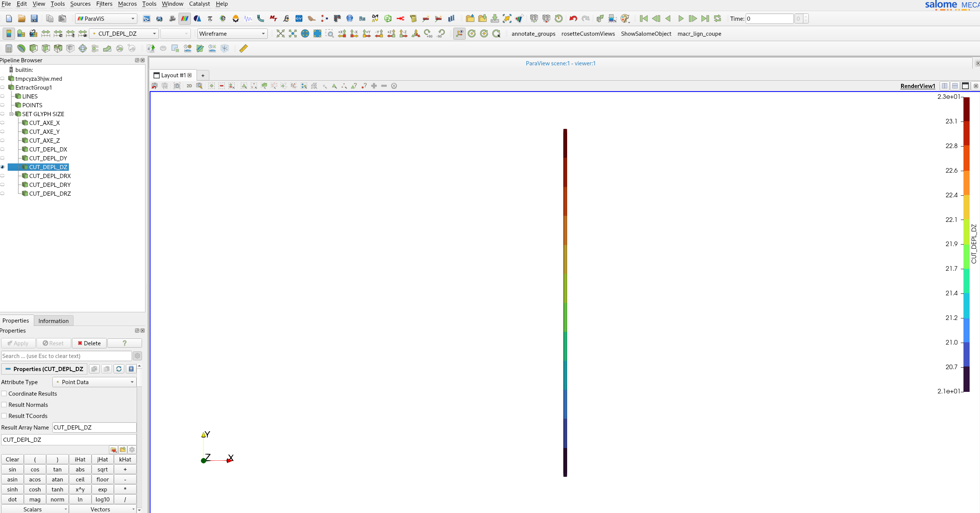Run the annotate_groups macro

point(533,33)
